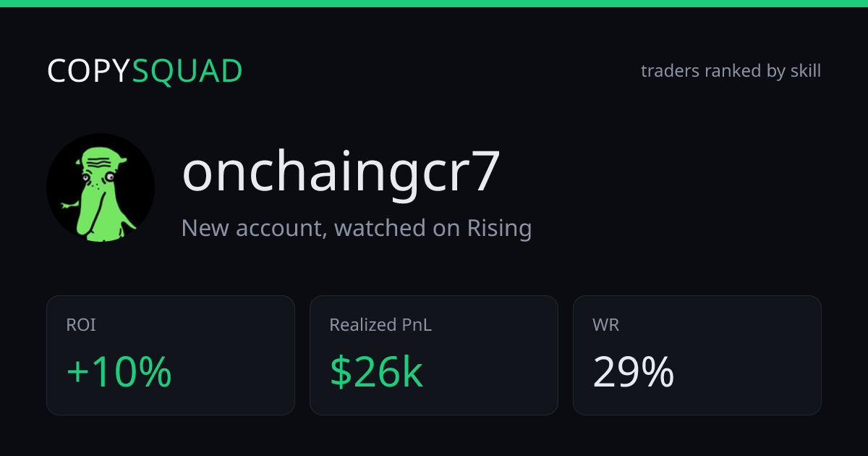
Task: Open the onchaingcr7 username heading
Action: 341,172
